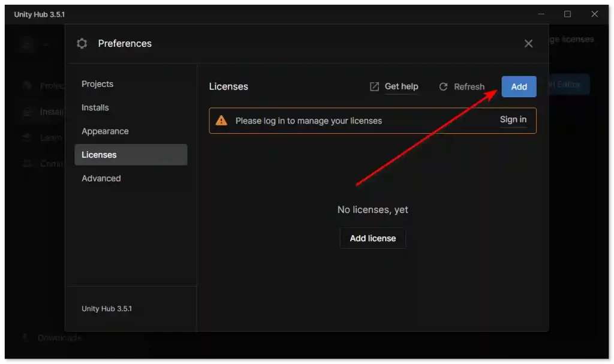This screenshot has height=364, width=614.
Task: Open the Get help link
Action: pyautogui.click(x=401, y=87)
